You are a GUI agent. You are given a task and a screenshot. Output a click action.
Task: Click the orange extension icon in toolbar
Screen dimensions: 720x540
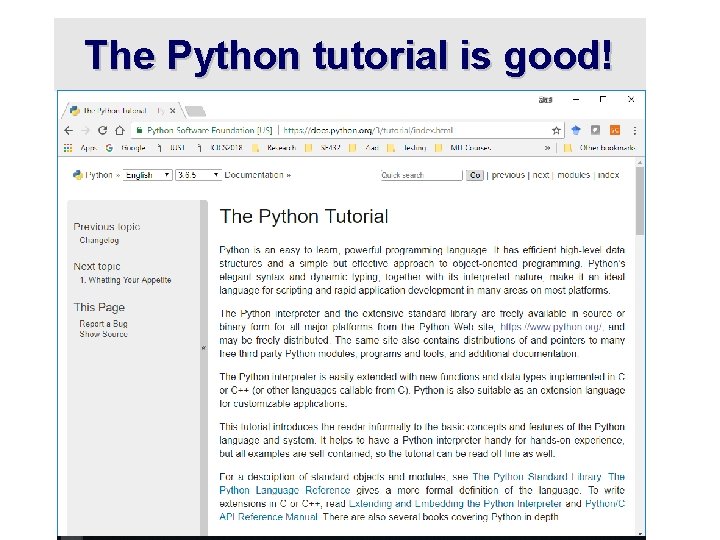point(615,130)
